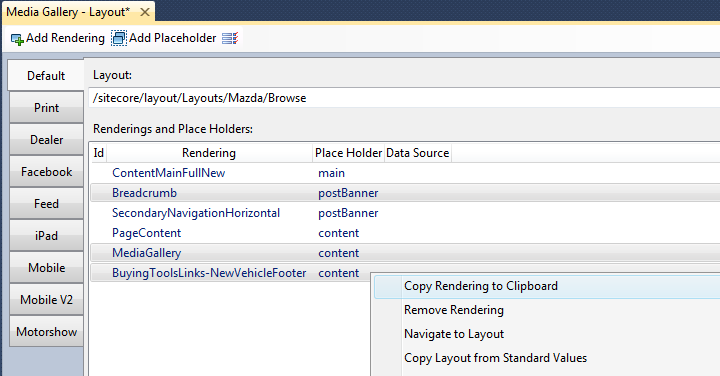Click the Place Holder column header
The image size is (720, 376).
(x=349, y=153)
